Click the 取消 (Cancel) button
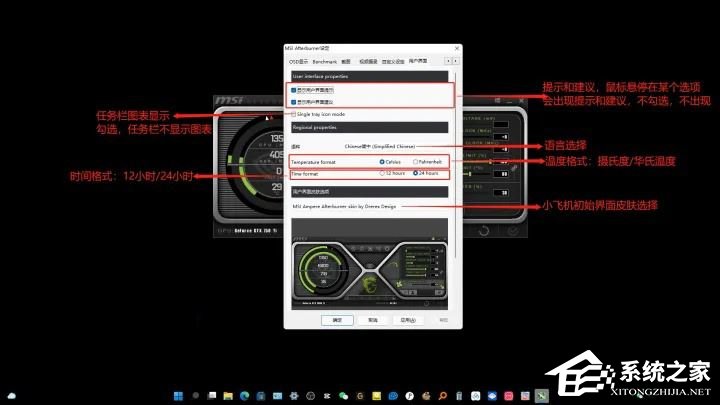Viewport: 720px width, 405px height. (372, 320)
